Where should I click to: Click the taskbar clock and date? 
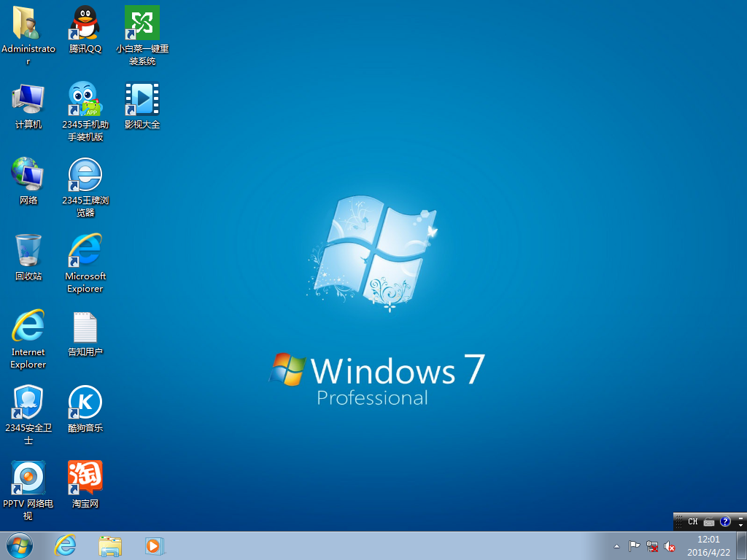pos(708,545)
